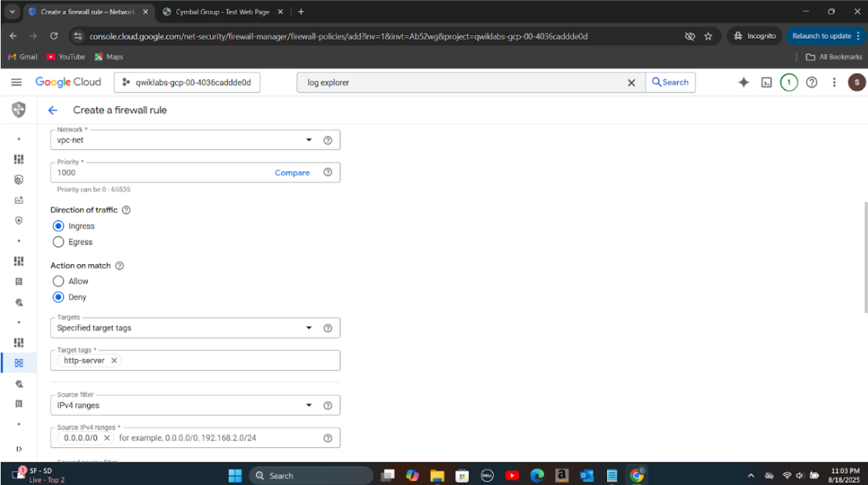Clear the log explorer search text
This screenshot has height=485, width=868.
point(631,82)
